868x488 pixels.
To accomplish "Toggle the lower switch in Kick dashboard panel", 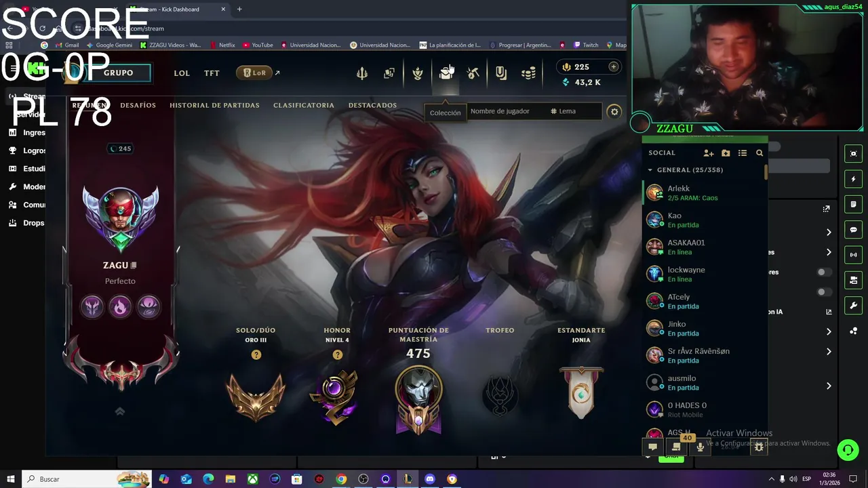I will tap(824, 292).
